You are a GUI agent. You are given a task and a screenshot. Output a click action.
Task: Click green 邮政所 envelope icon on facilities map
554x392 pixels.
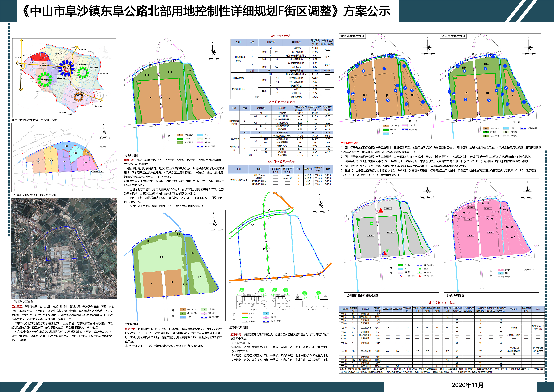pos(372,224)
